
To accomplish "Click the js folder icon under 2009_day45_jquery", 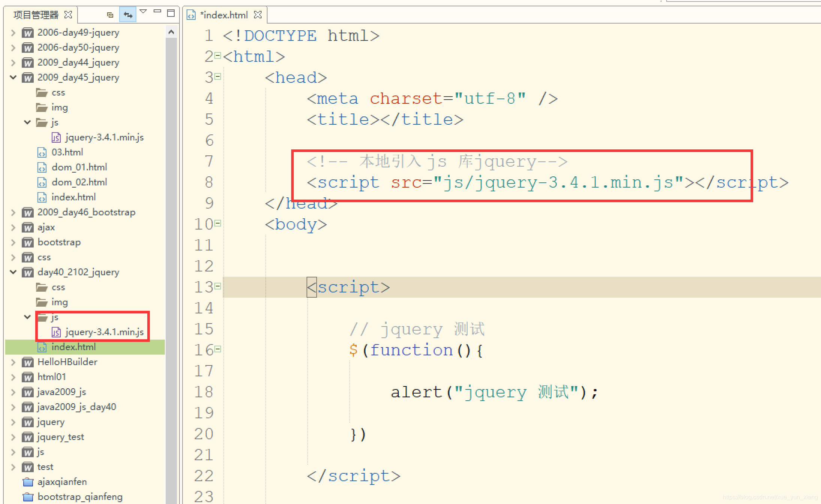I will [41, 122].
